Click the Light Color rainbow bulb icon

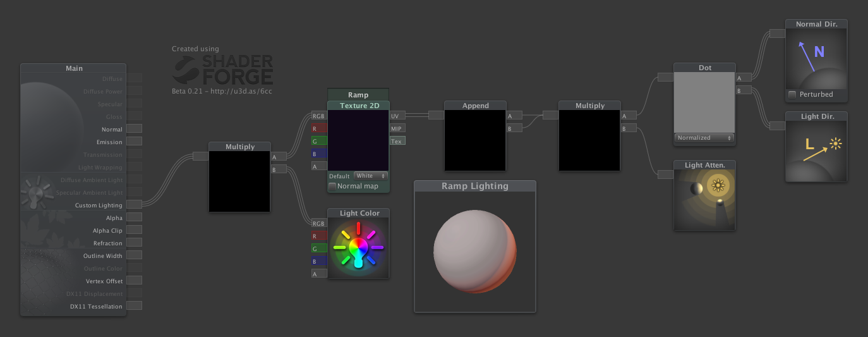tap(358, 248)
